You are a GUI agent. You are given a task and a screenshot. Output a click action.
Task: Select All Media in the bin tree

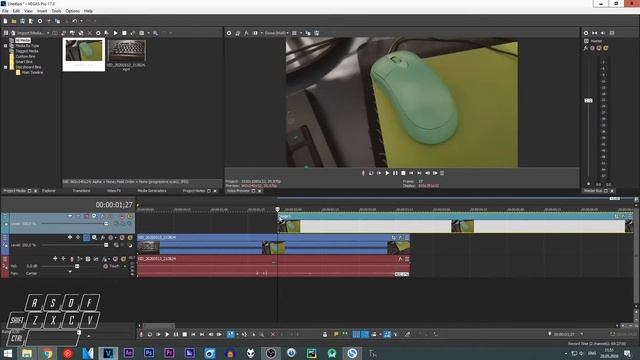click(x=23, y=40)
